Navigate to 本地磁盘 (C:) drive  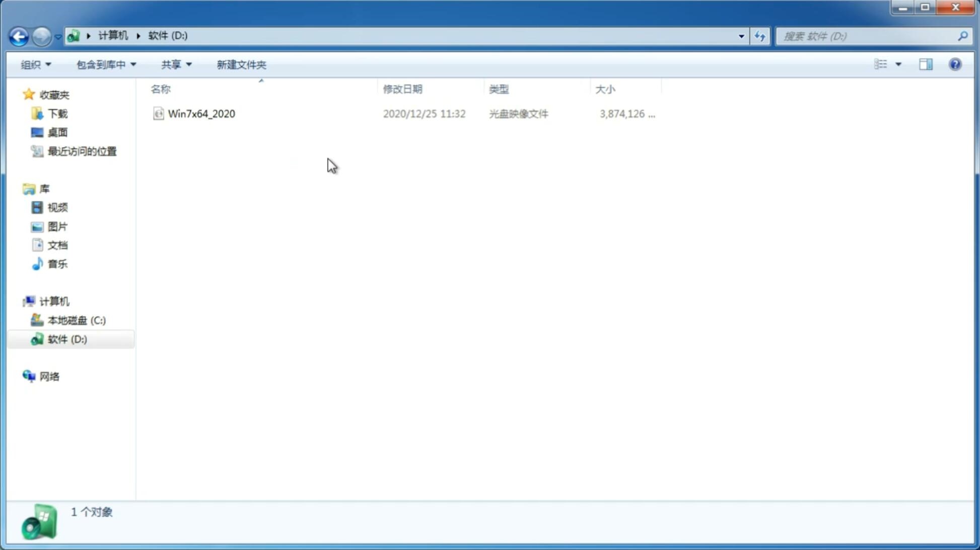pyautogui.click(x=76, y=320)
